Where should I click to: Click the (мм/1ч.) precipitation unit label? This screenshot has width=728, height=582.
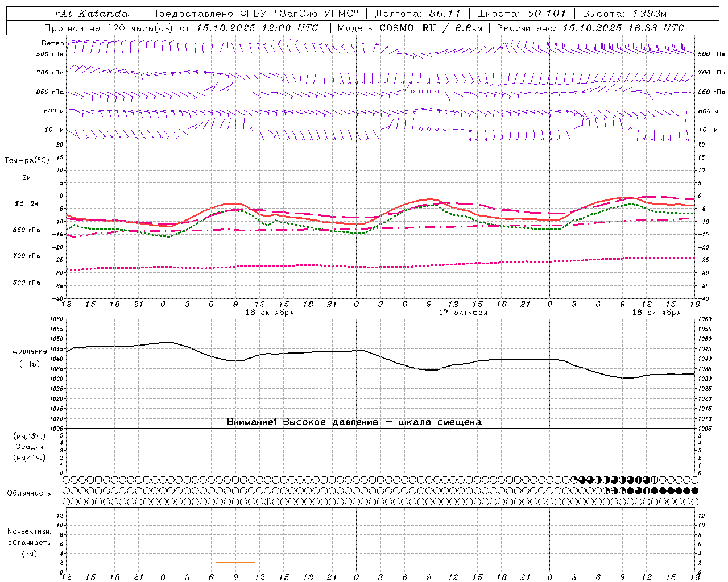[30, 458]
